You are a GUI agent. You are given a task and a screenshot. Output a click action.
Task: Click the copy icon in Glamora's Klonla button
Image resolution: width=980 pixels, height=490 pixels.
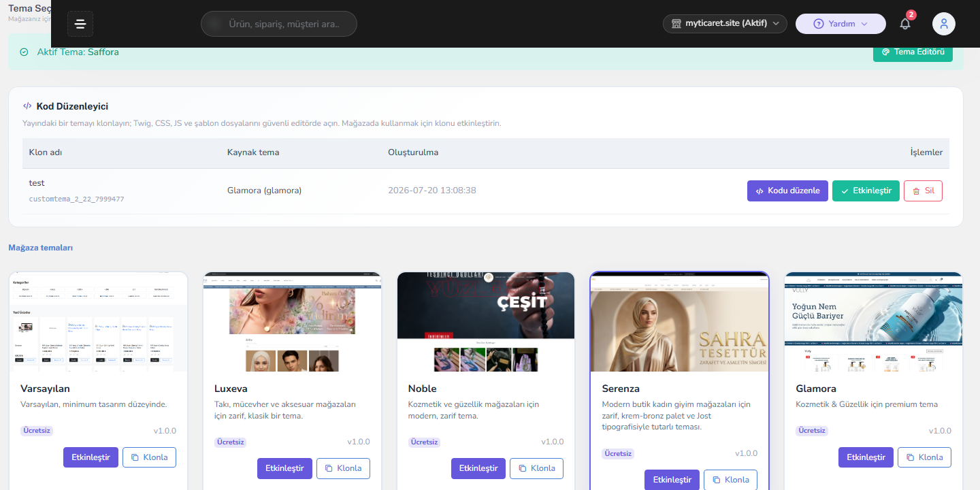tap(910, 457)
